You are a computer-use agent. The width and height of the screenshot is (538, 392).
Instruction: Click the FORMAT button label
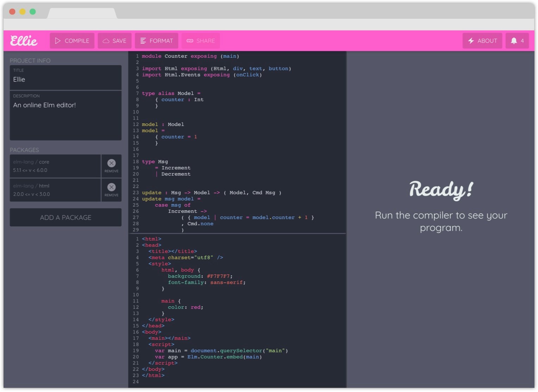(x=161, y=41)
